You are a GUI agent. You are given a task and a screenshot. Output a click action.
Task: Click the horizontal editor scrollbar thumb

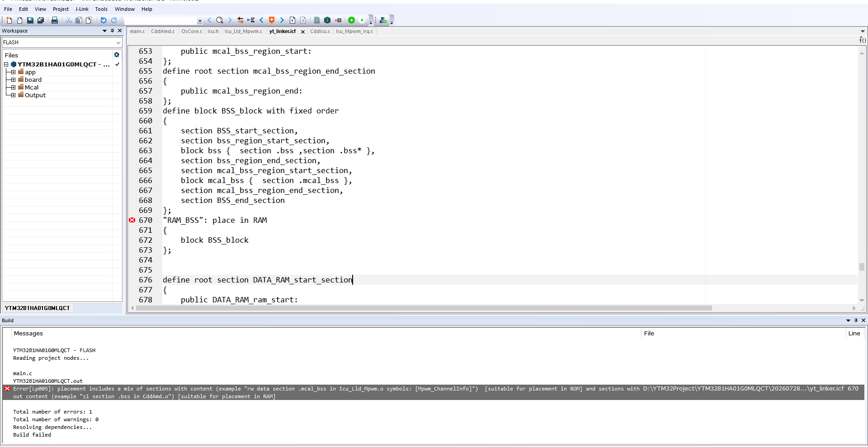[x=424, y=308]
